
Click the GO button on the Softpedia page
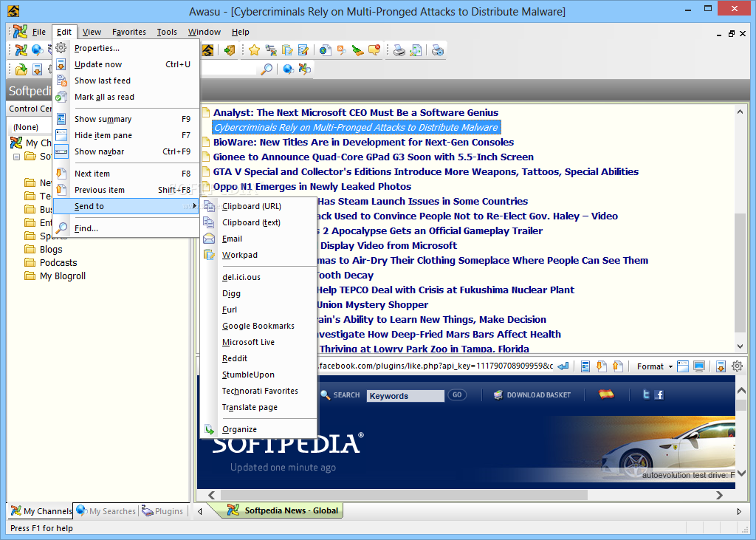457,394
